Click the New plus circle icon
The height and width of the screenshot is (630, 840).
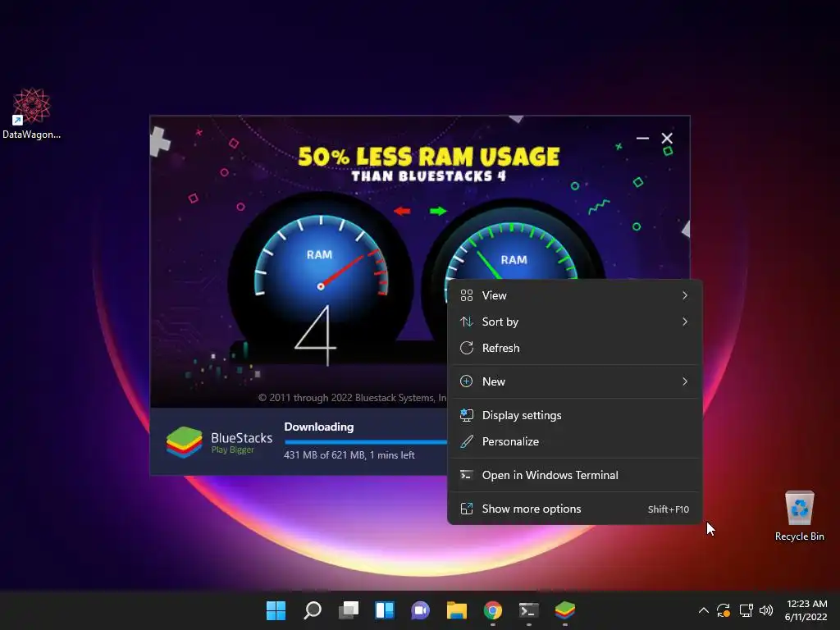[x=467, y=381]
